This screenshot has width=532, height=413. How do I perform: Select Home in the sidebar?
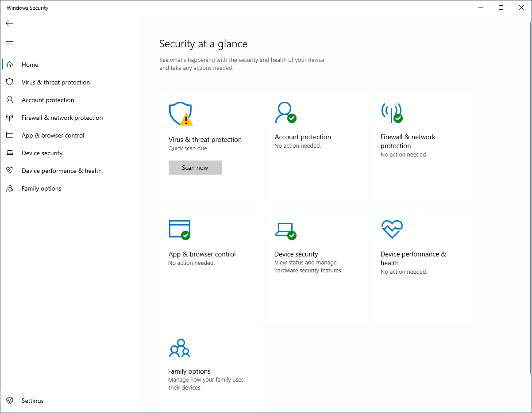coord(71,65)
